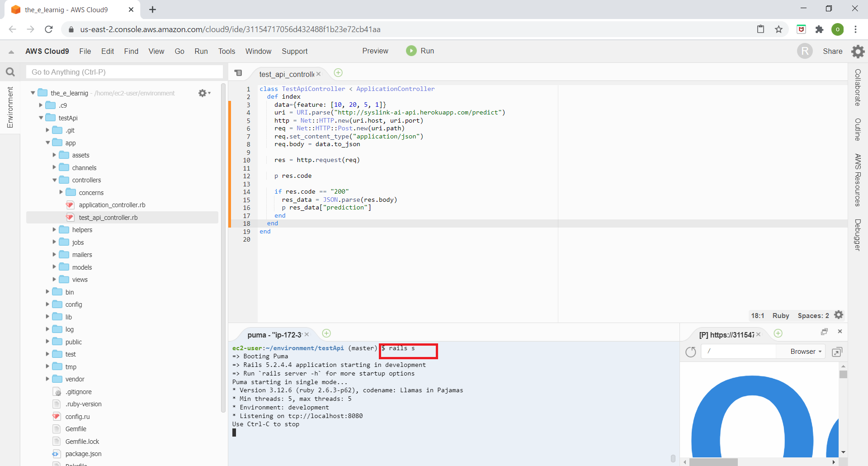
Task: Click user avatar R icon
Action: coord(805,51)
